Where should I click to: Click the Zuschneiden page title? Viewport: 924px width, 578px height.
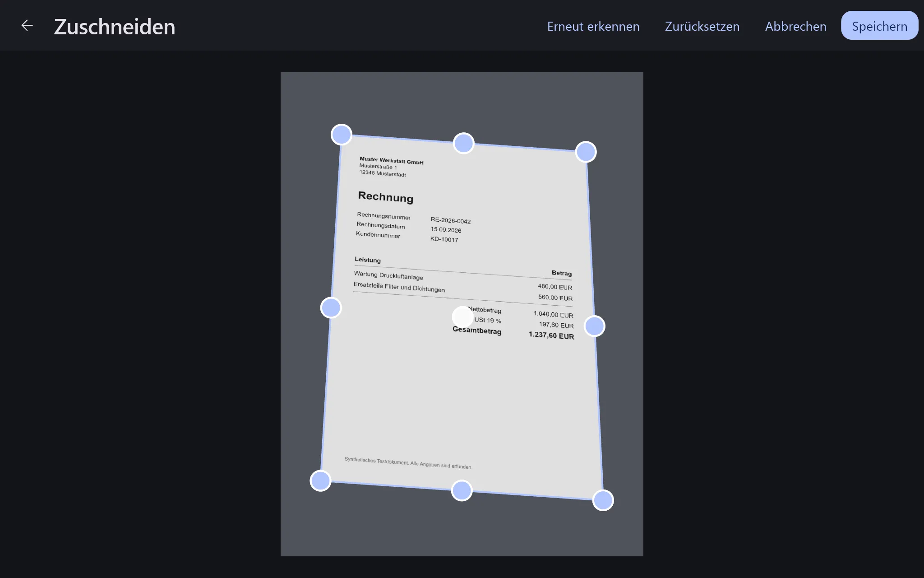coord(115,27)
